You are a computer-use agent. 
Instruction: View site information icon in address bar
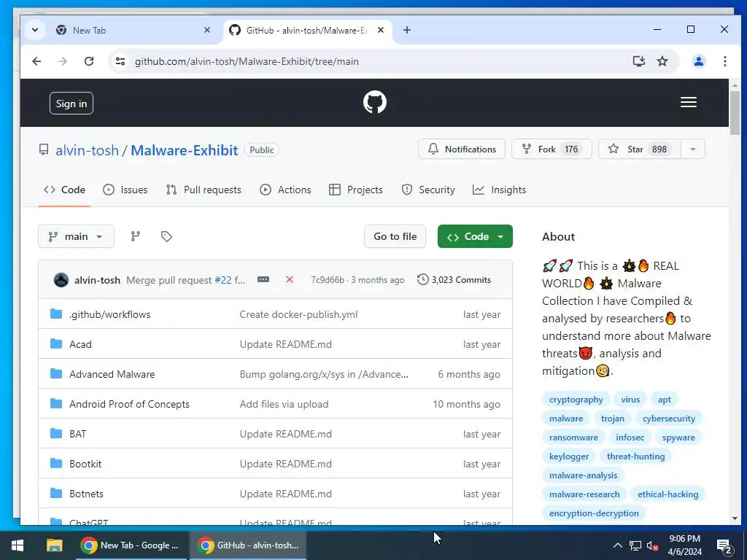[120, 61]
